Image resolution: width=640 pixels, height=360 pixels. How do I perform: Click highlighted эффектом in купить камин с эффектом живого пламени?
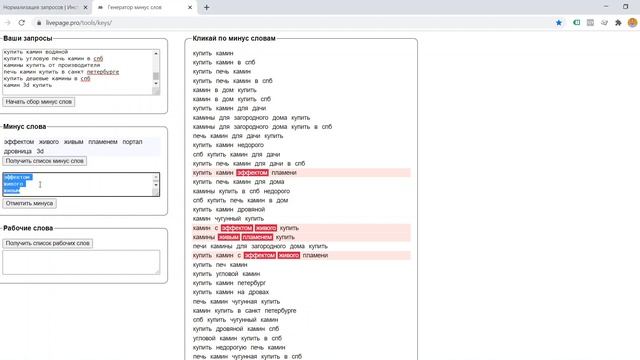pos(260,256)
